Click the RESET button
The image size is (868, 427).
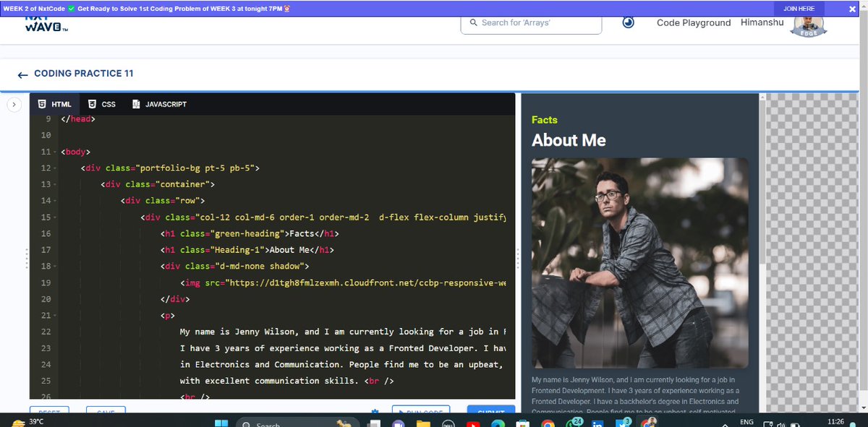[x=48, y=410]
